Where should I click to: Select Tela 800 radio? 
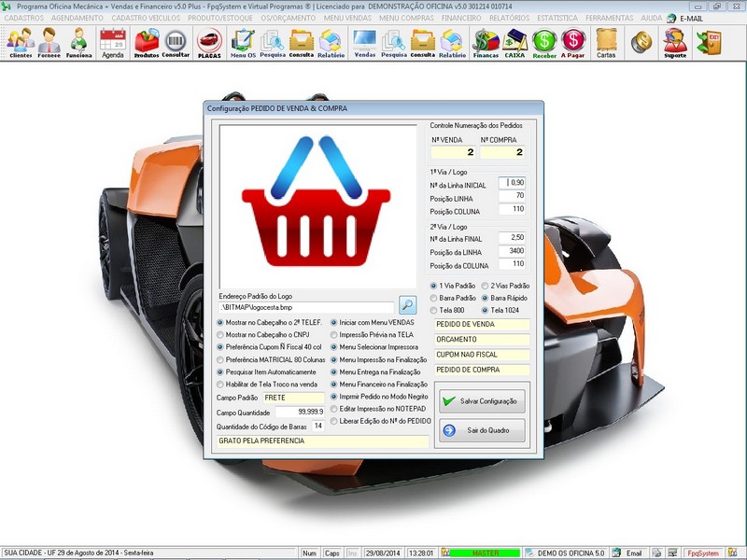coord(447,310)
